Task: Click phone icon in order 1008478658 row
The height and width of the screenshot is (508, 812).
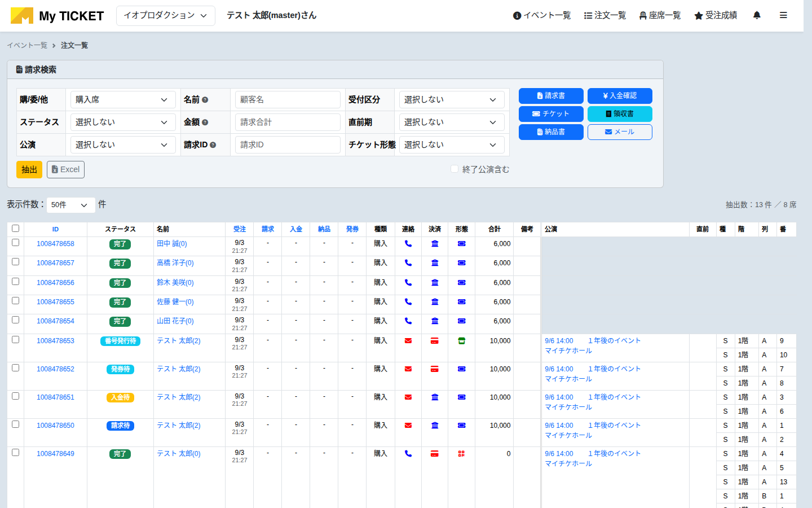Action: click(x=408, y=244)
